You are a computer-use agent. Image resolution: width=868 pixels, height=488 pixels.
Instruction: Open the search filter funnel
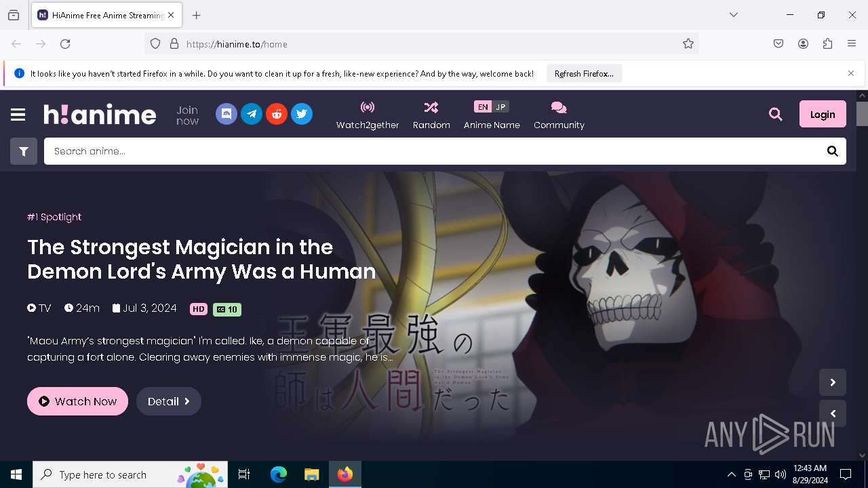point(24,151)
